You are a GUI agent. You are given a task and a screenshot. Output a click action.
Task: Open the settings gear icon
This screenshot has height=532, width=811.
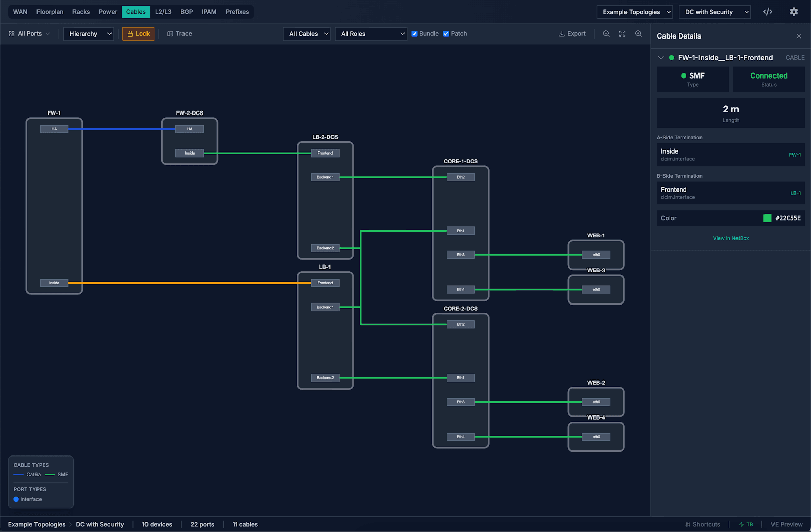(793, 12)
